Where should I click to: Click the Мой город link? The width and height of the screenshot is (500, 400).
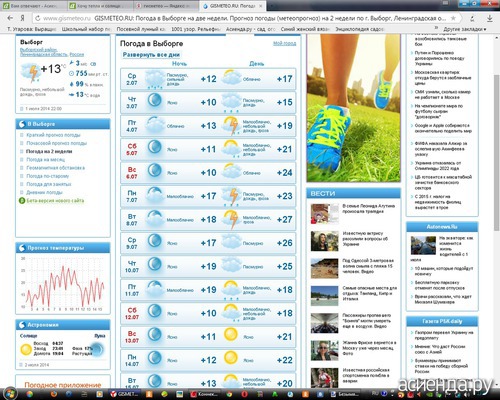pos(284,43)
